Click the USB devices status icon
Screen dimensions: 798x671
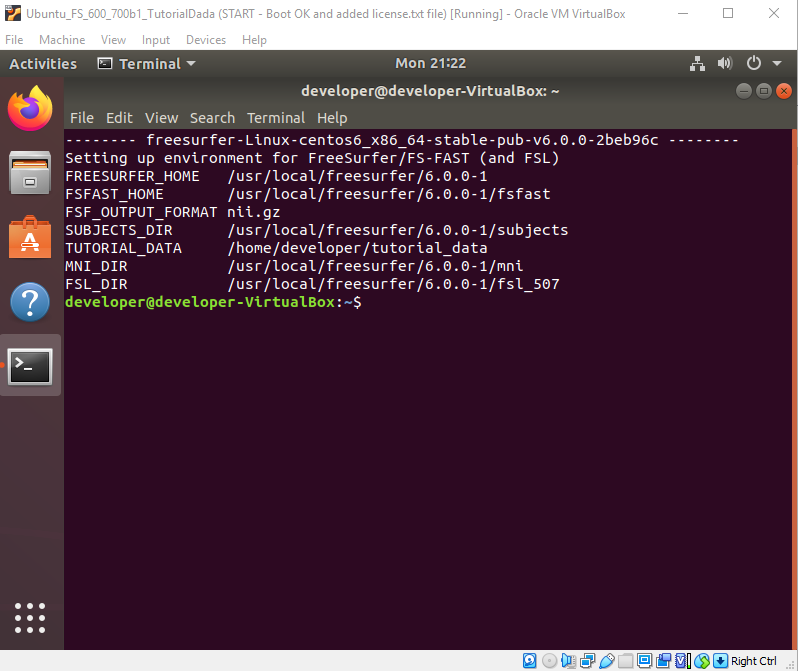pyautogui.click(x=607, y=661)
